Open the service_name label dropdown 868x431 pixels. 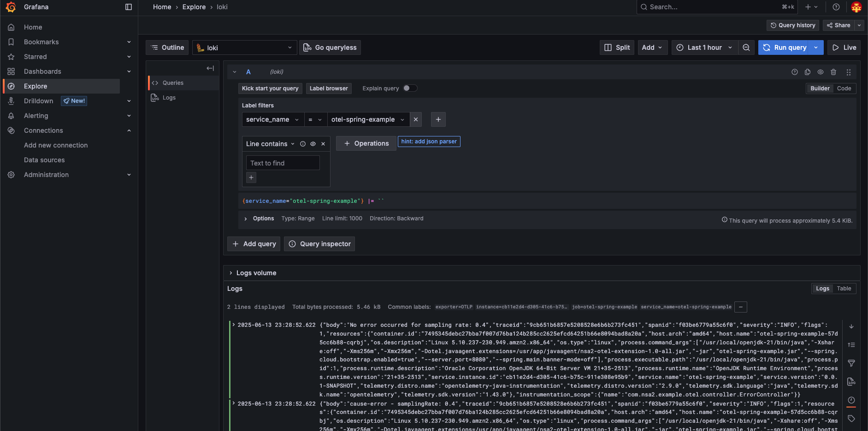pos(273,119)
